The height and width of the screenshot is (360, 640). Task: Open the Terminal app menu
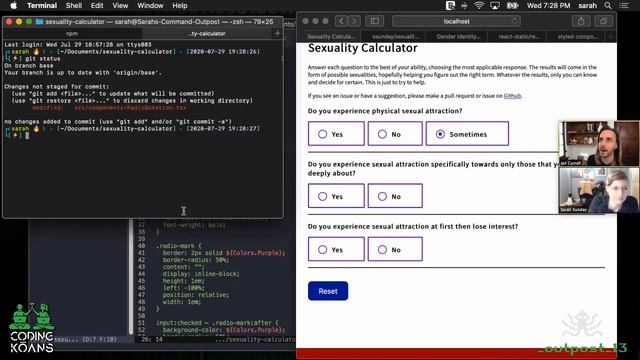42,5
